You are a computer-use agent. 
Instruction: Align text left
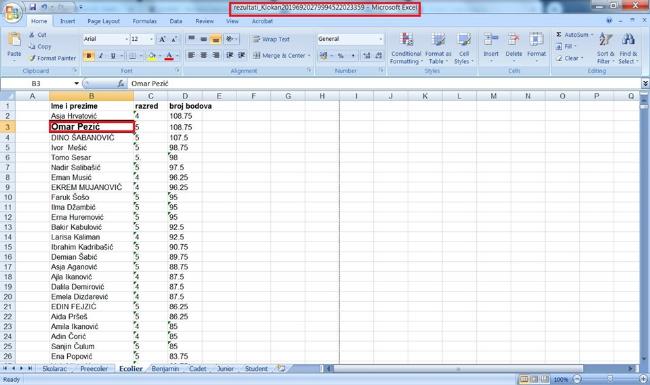tap(191, 56)
